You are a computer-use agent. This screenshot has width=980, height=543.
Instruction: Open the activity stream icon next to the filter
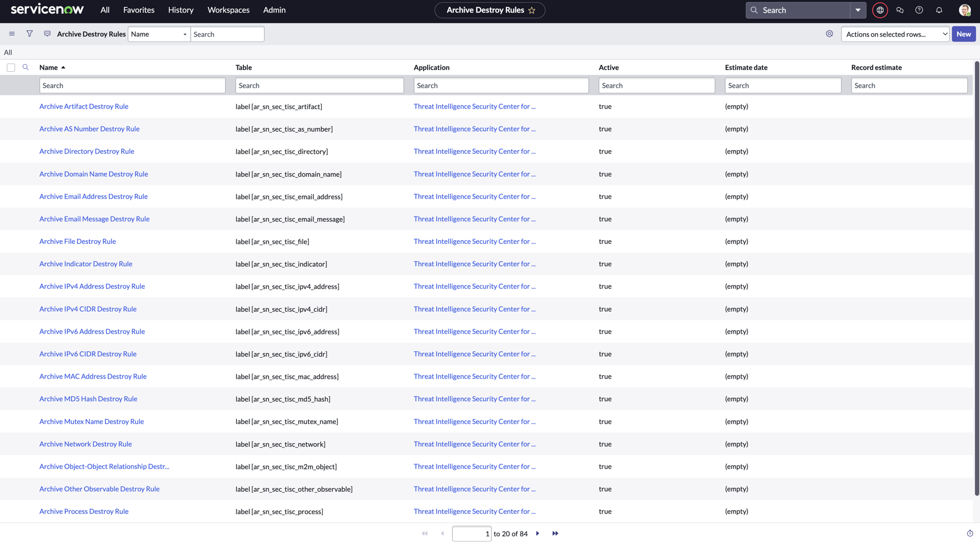(47, 34)
